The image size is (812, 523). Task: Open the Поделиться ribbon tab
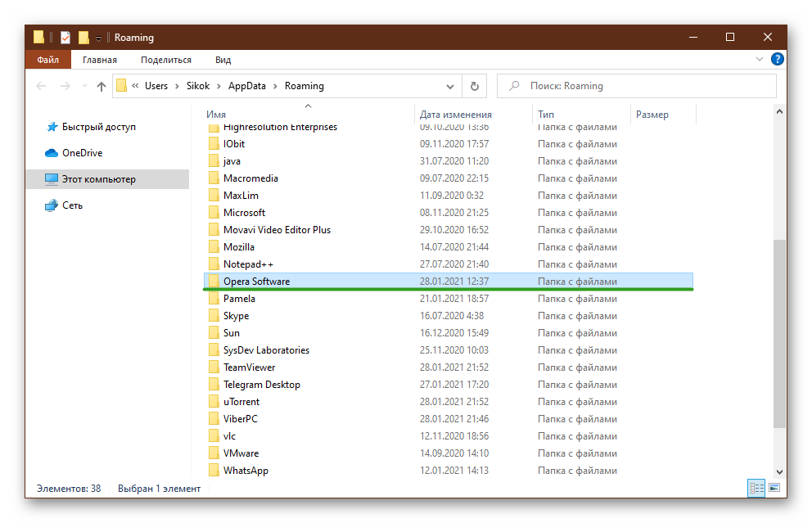pos(165,60)
